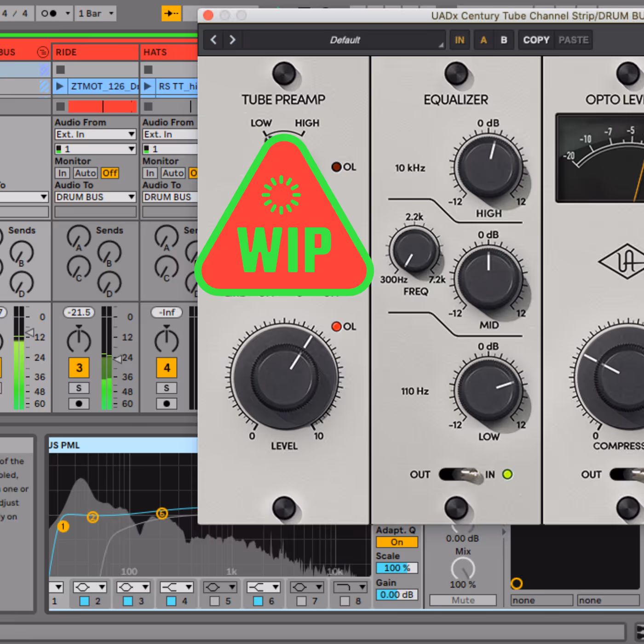Click the yellow follow playback arrow icon
644x644 pixels.
[x=171, y=13]
